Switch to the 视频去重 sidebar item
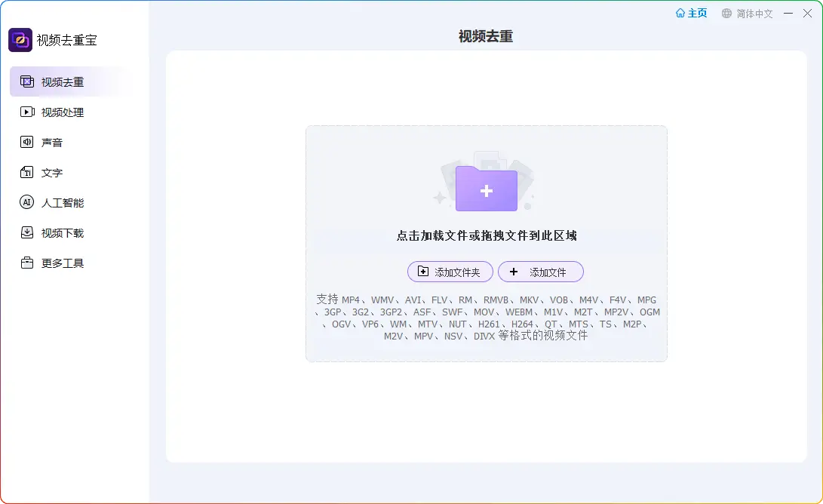The width and height of the screenshot is (823, 504). pos(63,82)
